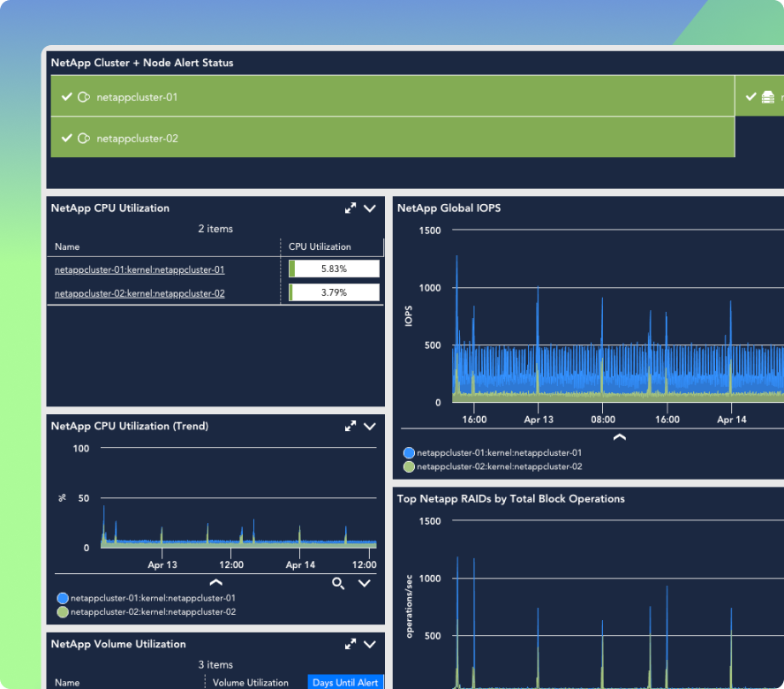Click the '2 items' count in CPU Utilization
This screenshot has height=689, width=784.
[x=215, y=229]
